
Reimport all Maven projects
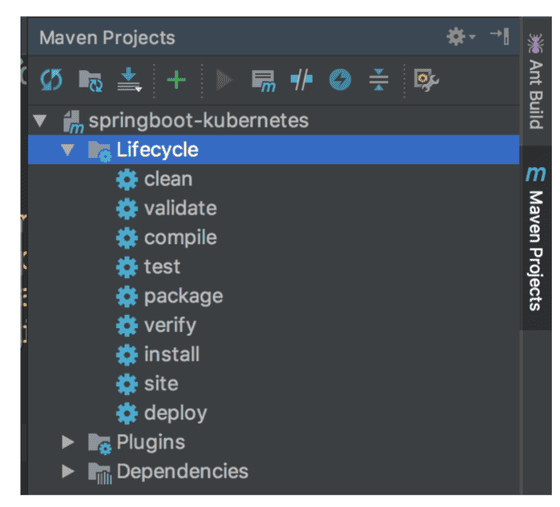pos(51,80)
